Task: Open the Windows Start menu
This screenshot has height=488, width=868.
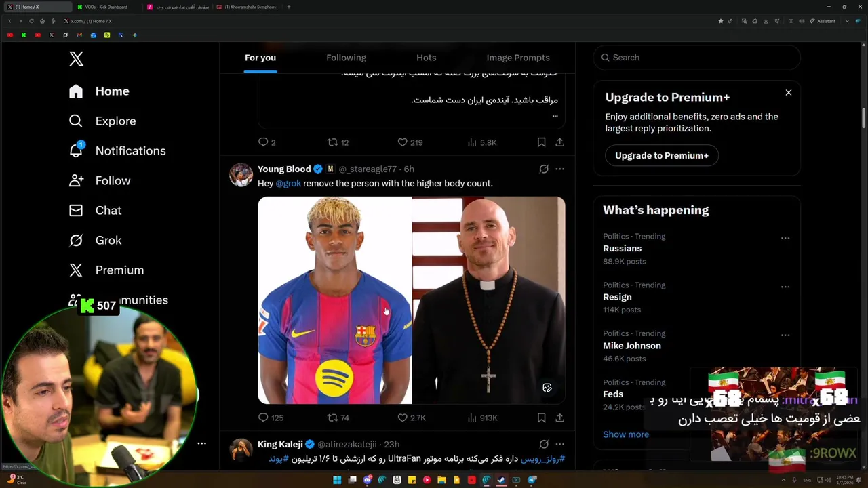Action: click(x=337, y=480)
